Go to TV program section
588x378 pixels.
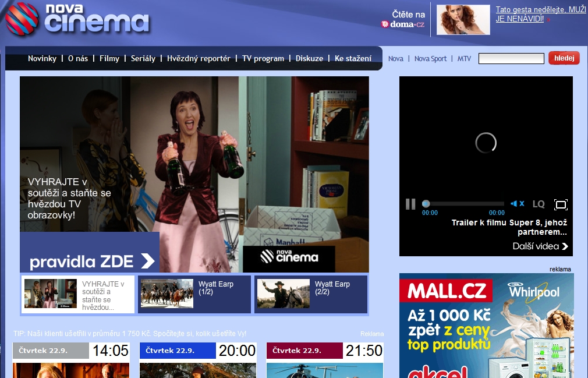pyautogui.click(x=263, y=58)
